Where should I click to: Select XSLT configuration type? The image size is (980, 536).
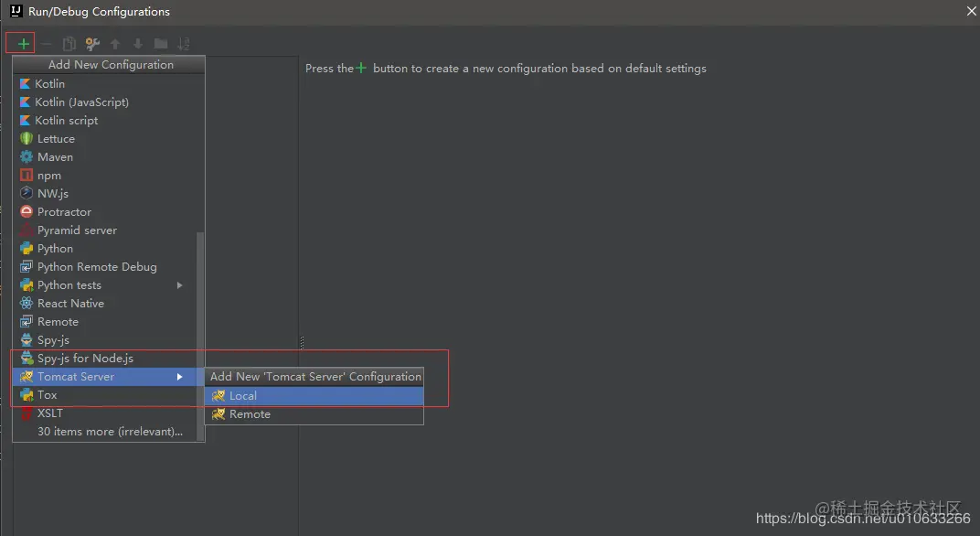click(x=105, y=413)
